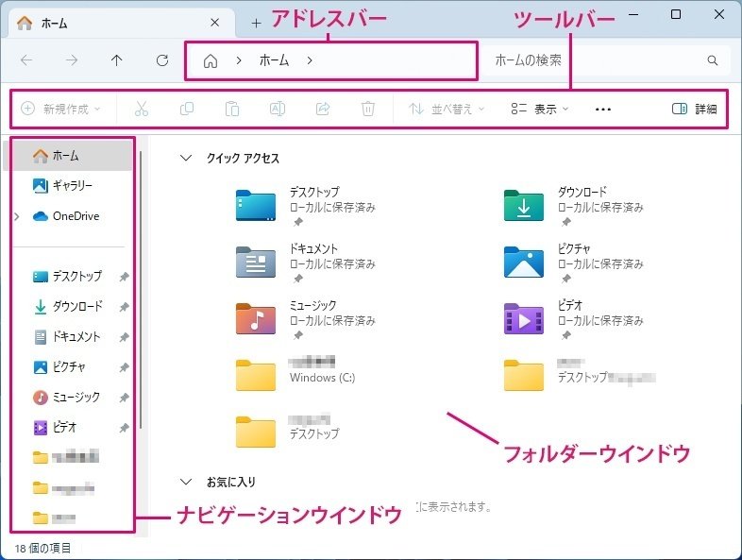Click the Forward navigation arrow
Screen dimensions: 742x560
tap(72, 60)
